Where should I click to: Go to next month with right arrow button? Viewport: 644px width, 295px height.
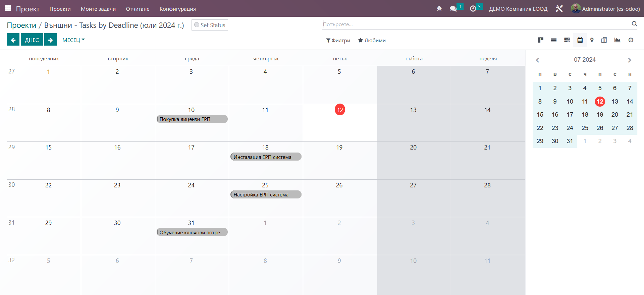tap(50, 40)
